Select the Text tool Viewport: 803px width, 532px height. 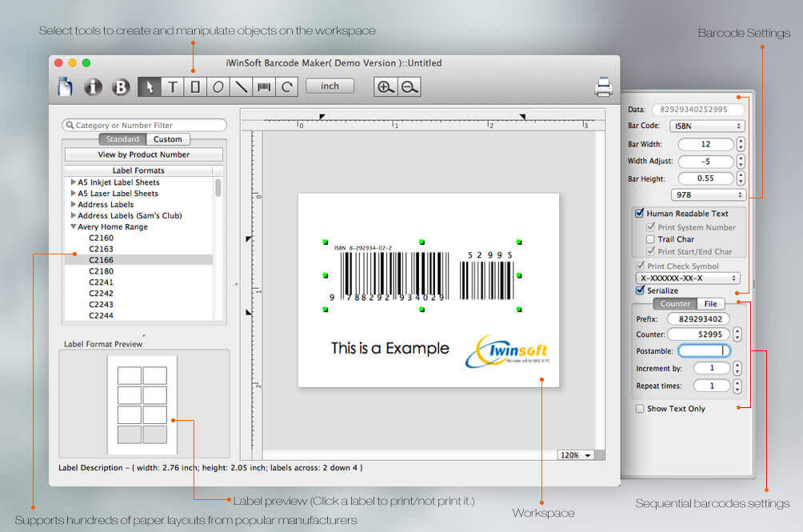click(173, 87)
